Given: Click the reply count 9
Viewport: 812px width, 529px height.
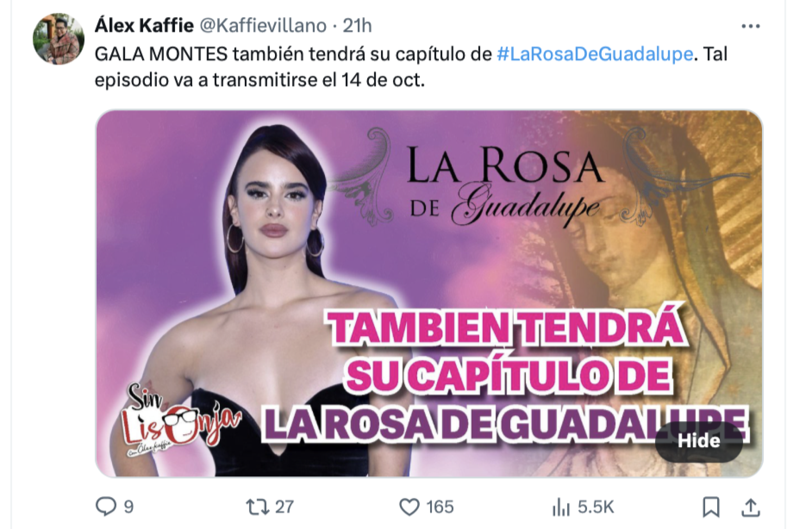Looking at the screenshot, I should 128,507.
